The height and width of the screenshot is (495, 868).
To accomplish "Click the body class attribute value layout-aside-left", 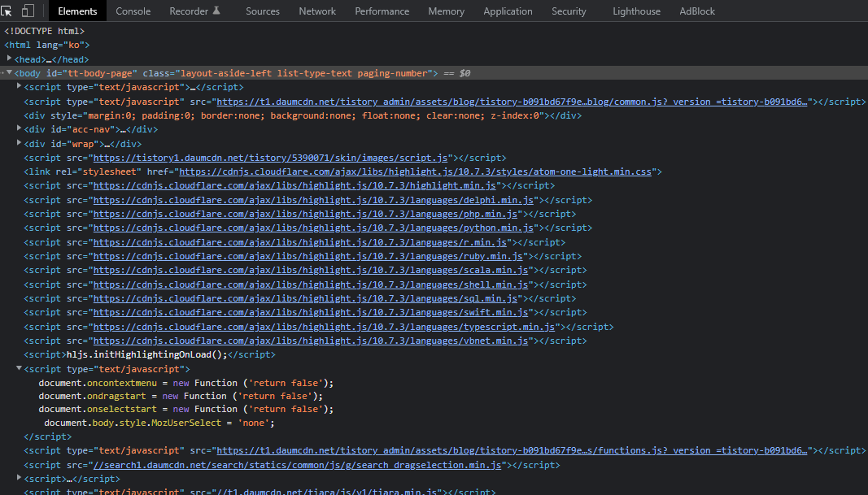I will [x=304, y=73].
